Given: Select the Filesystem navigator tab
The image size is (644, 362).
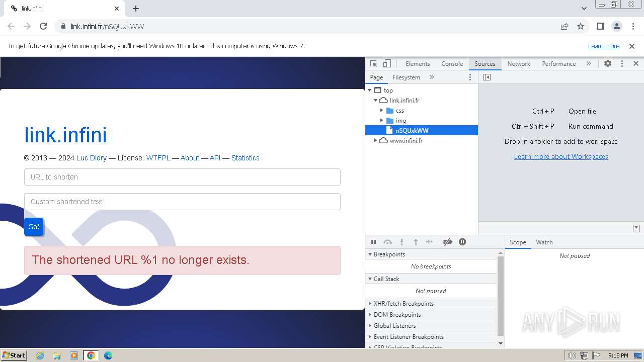Looking at the screenshot, I should point(406,77).
